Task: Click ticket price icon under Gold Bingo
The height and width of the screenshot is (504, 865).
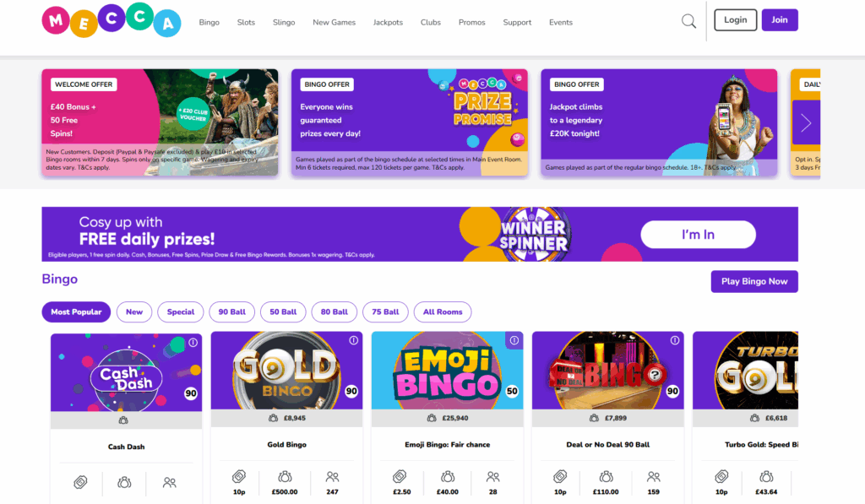Action: click(x=239, y=476)
